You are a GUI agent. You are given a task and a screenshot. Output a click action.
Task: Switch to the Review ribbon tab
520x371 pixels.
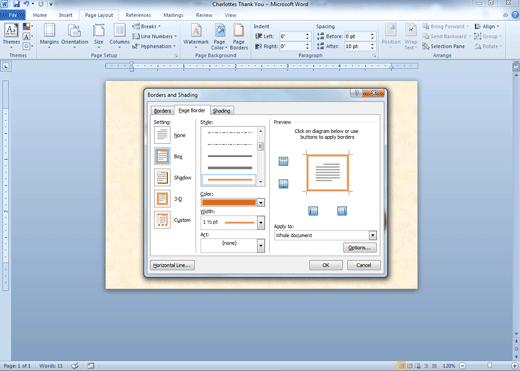pos(204,15)
